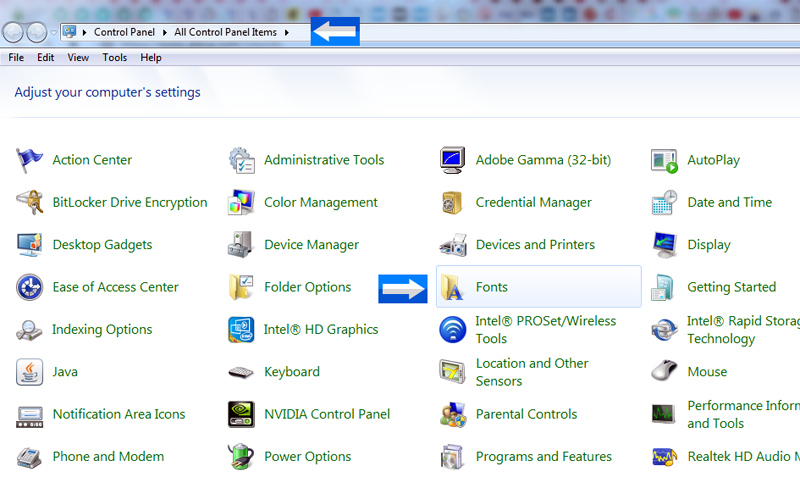This screenshot has height=483, width=800.
Task: Open the Intel HD Graphics icon
Action: pyautogui.click(x=241, y=329)
